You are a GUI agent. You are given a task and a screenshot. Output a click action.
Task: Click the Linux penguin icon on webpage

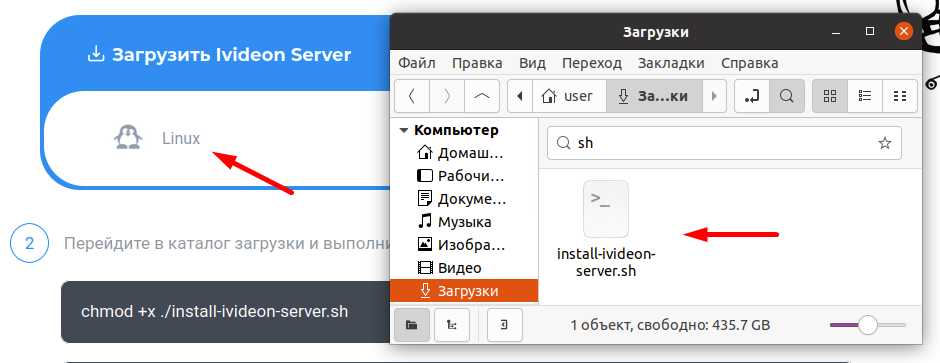coord(128,137)
